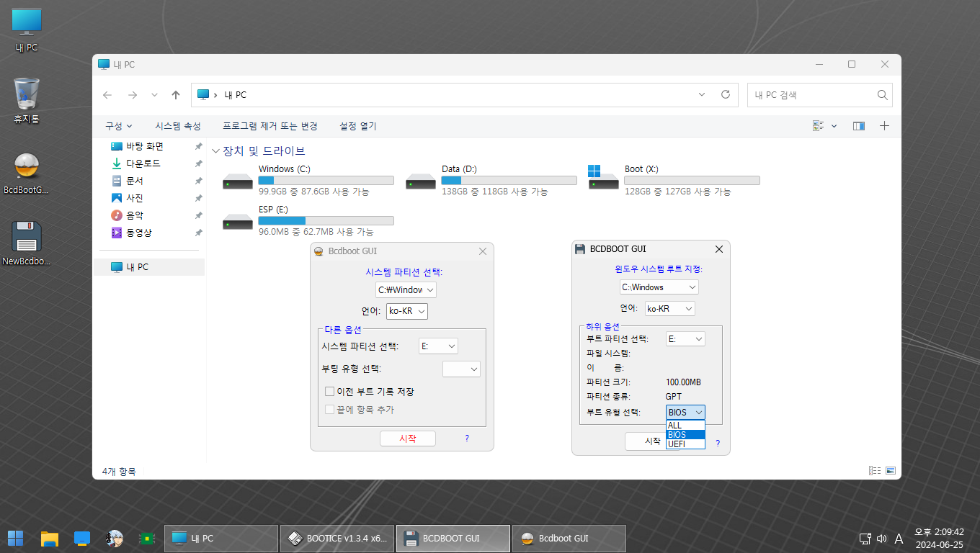Select the BcdBootG... desktop shortcut icon
The width and height of the screenshot is (980, 553).
click(27, 174)
